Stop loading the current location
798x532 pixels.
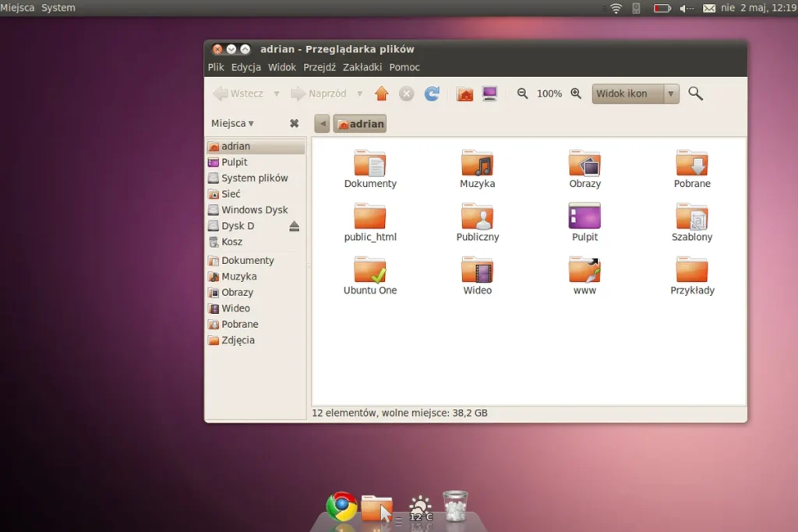(x=406, y=93)
